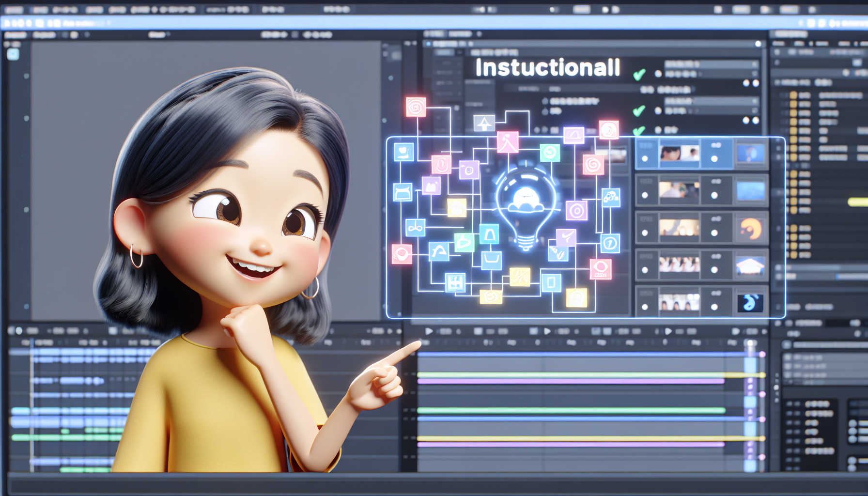
Task: Click the playhead marker at timeline right end
Action: (750, 344)
